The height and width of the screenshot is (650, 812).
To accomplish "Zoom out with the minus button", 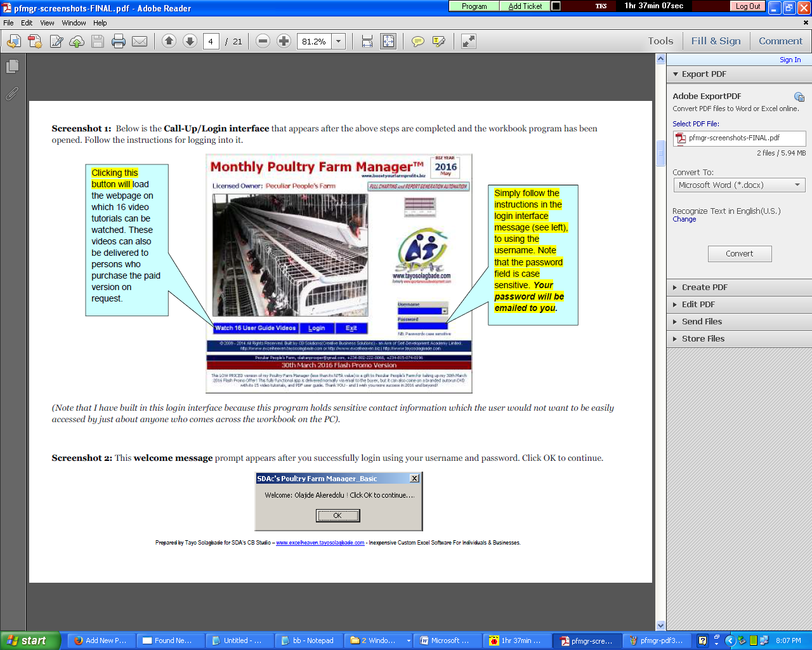I will pyautogui.click(x=263, y=41).
